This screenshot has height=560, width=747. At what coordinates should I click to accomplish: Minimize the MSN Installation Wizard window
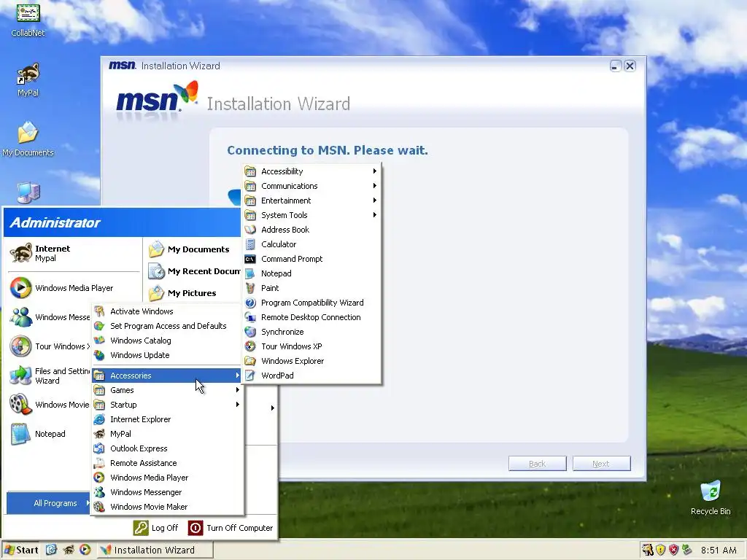(x=616, y=66)
